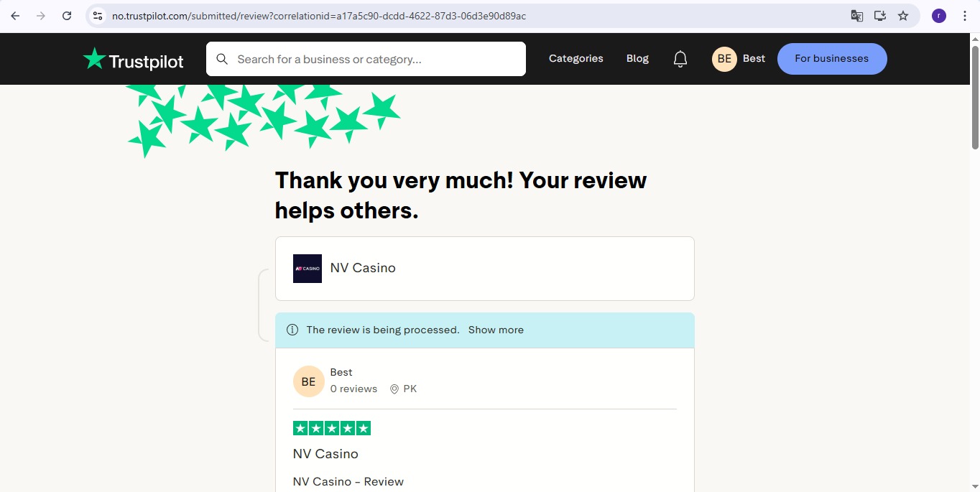The width and height of the screenshot is (980, 492).
Task: Open the browser profile avatar
Action: click(939, 16)
